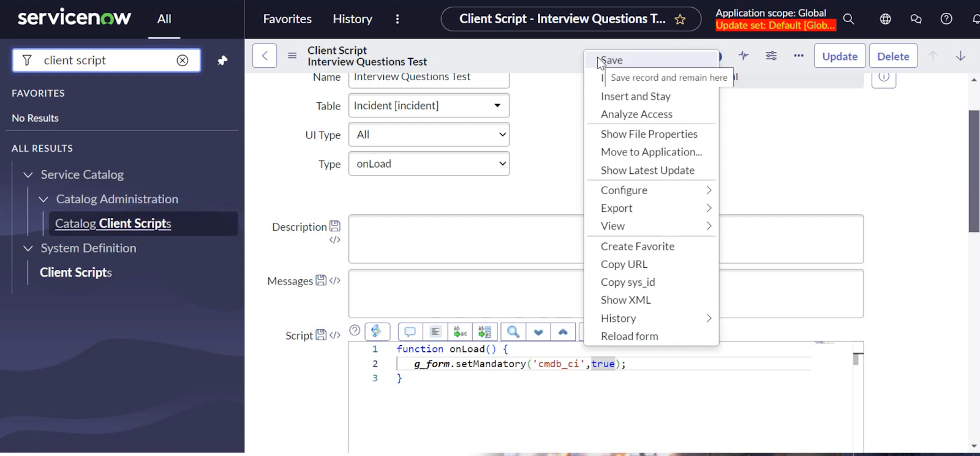Choose Move to Application menu entry

[651, 152]
